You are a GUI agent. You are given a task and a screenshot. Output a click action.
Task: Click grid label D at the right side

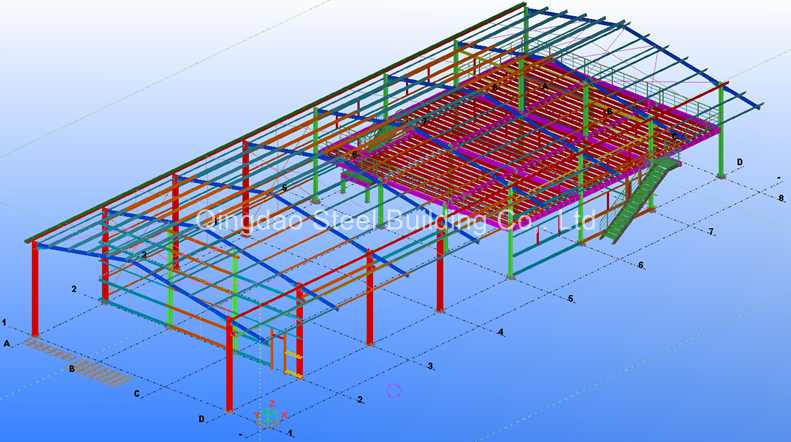[x=740, y=162]
